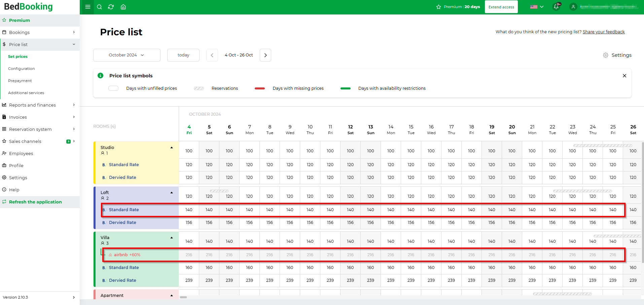Viewport: 644px width, 305px height.
Task: Open Set prices submenu item
Action: pyautogui.click(x=18, y=56)
